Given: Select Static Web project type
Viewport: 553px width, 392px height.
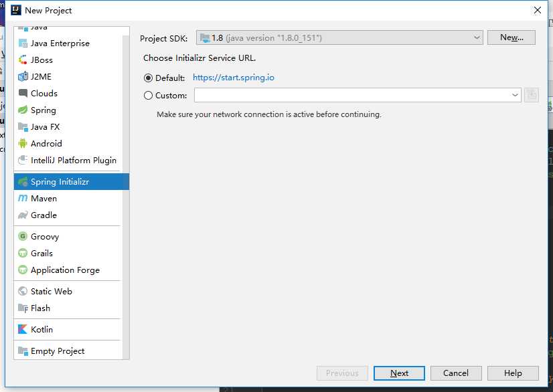Looking at the screenshot, I should [x=68, y=291].
